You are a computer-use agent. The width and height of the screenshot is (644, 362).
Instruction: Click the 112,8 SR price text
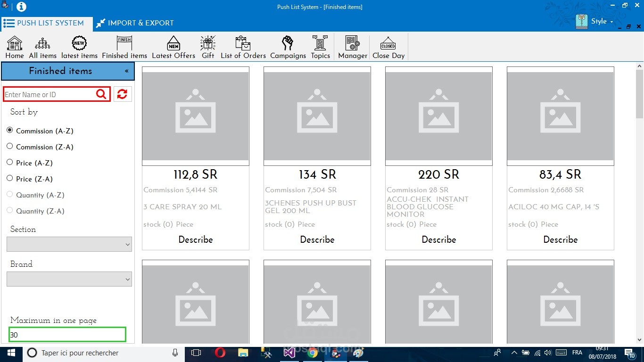(196, 175)
